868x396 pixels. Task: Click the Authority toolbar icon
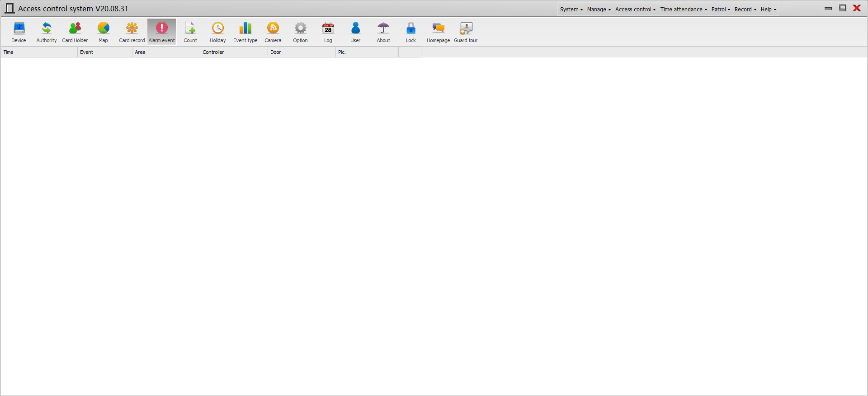pyautogui.click(x=47, y=32)
